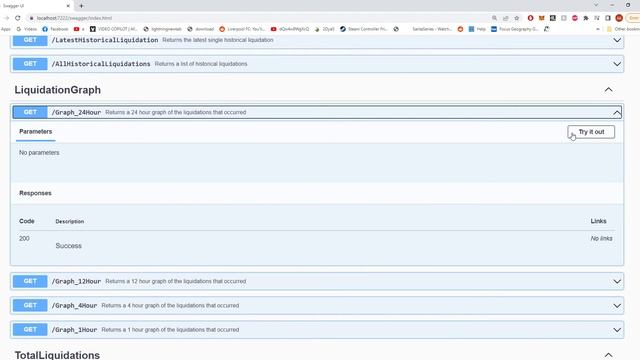640x360 pixels.
Task: Click the Try it out button
Action: click(591, 132)
